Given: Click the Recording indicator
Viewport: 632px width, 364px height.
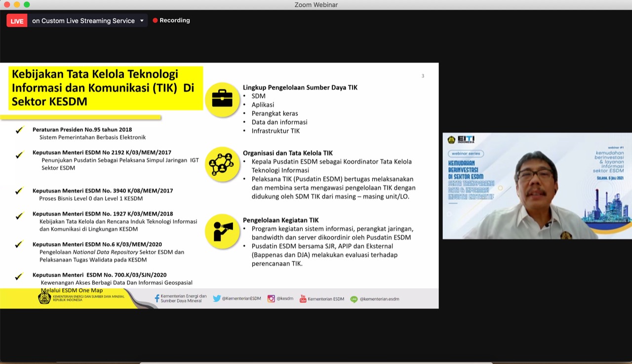Looking at the screenshot, I should [171, 20].
